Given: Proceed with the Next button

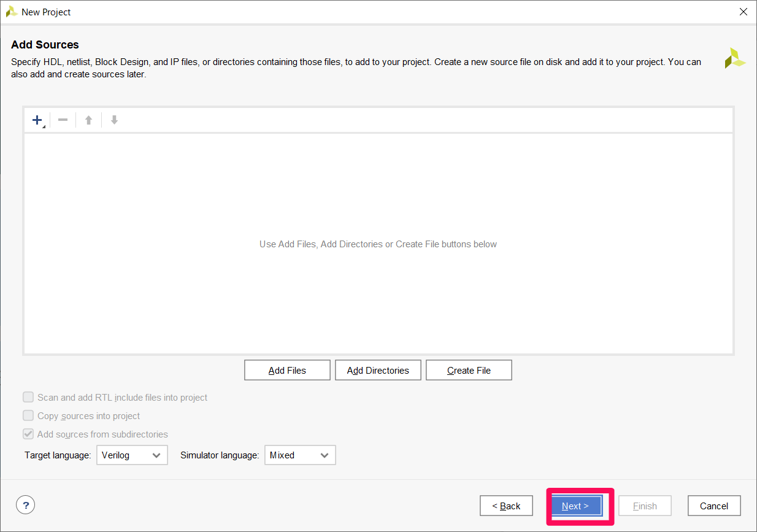Looking at the screenshot, I should click(x=575, y=506).
